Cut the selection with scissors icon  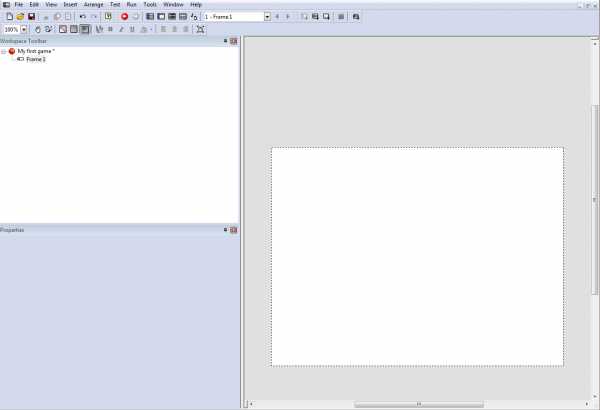point(46,17)
